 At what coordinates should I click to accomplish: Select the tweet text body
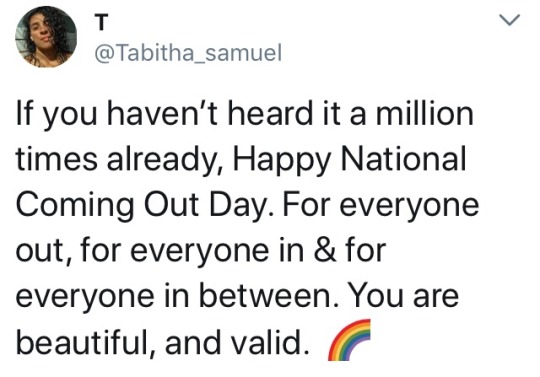click(x=247, y=229)
